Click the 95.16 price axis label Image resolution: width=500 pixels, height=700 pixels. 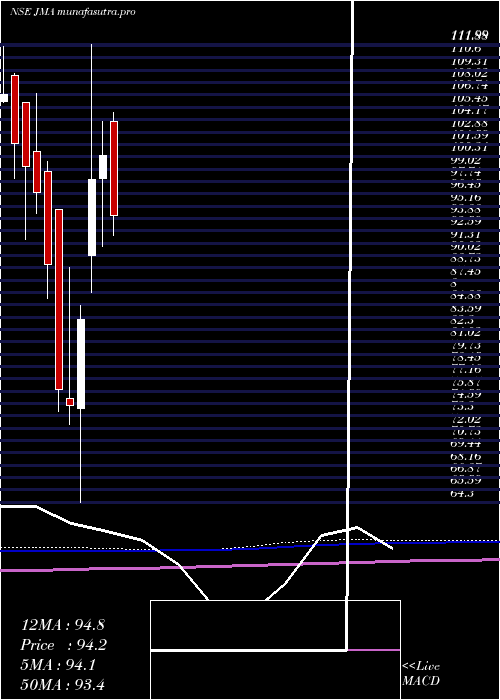[x=468, y=197]
